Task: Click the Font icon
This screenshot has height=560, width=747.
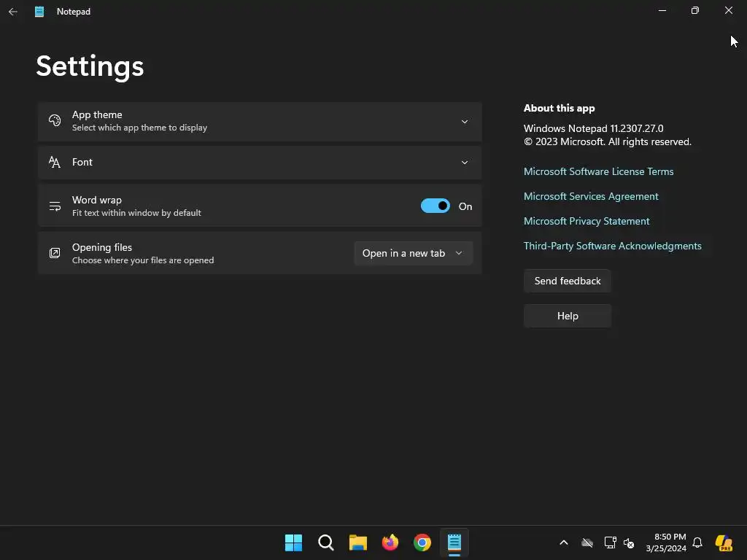Action: pyautogui.click(x=55, y=163)
